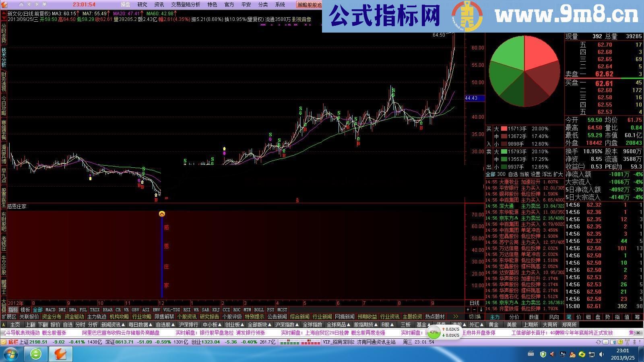Click the plus zoom icon under the chart
The width and height of the screenshot is (644, 362).
[x=468, y=310]
